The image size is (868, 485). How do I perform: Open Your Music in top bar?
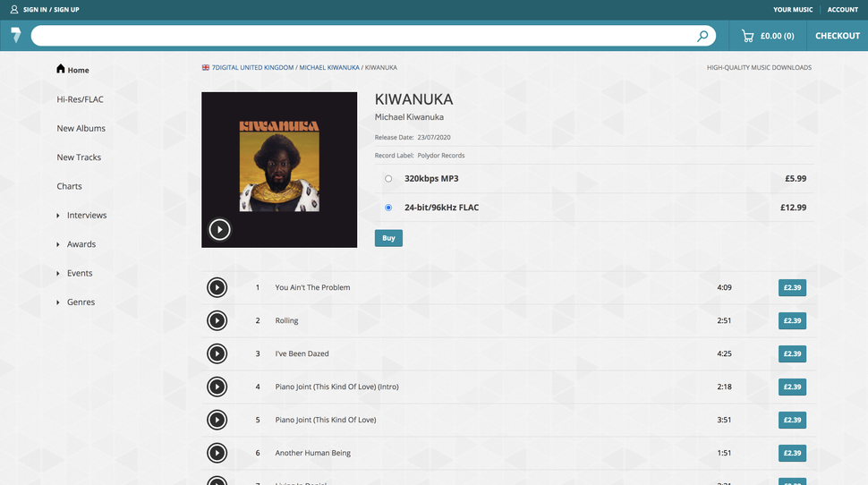click(x=793, y=10)
